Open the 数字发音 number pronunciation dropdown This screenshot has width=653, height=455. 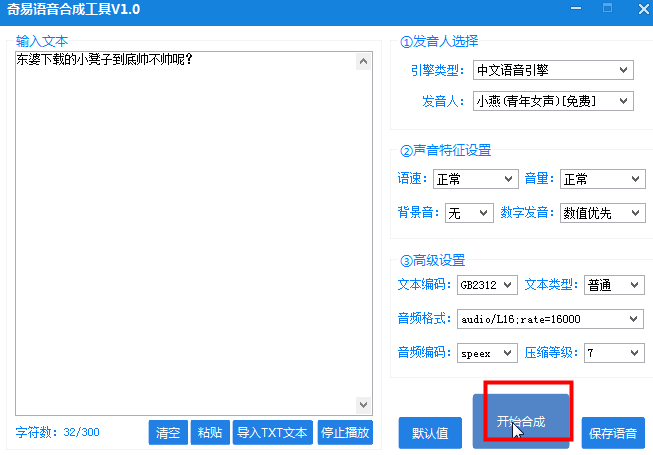(x=603, y=213)
